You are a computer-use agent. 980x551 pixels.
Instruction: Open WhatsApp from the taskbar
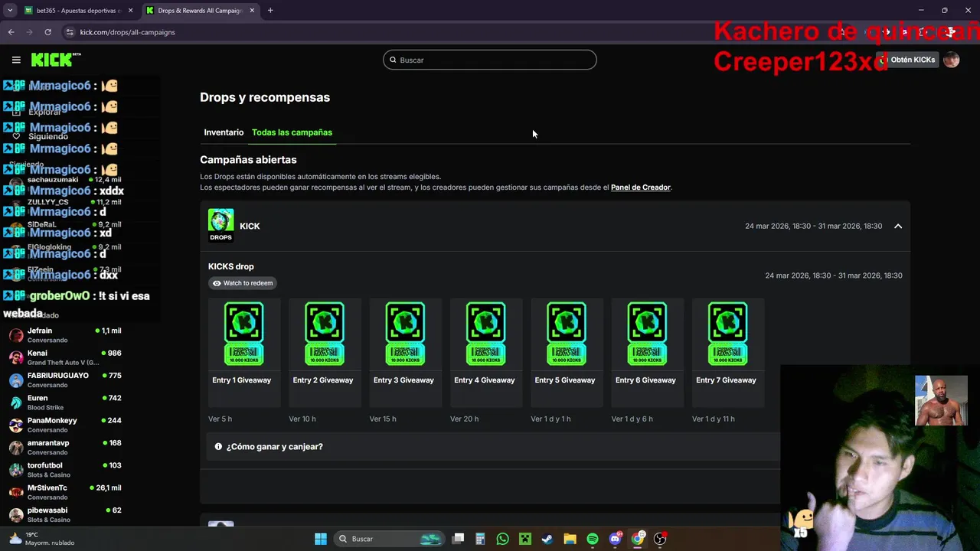tap(502, 539)
